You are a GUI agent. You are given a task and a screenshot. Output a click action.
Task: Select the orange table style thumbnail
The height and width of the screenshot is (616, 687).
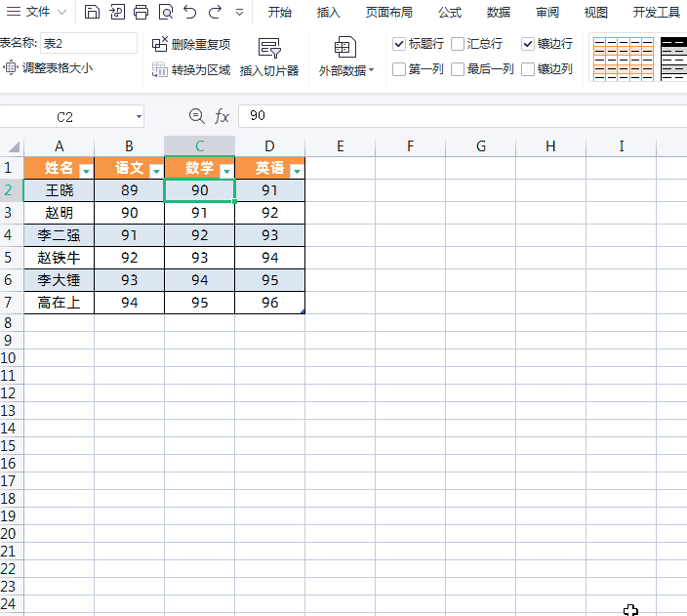[624, 59]
